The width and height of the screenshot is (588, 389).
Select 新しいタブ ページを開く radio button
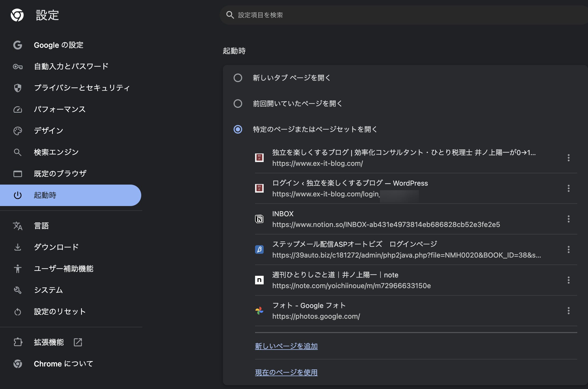(x=238, y=78)
